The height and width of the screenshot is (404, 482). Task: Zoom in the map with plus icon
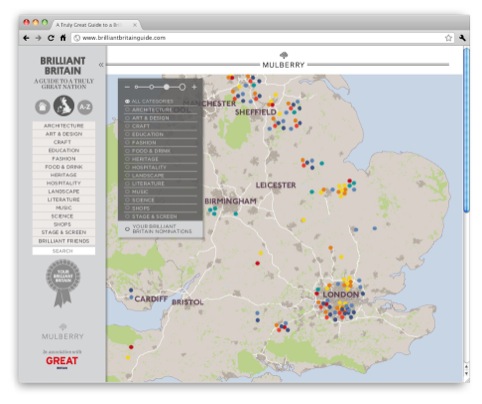(194, 87)
